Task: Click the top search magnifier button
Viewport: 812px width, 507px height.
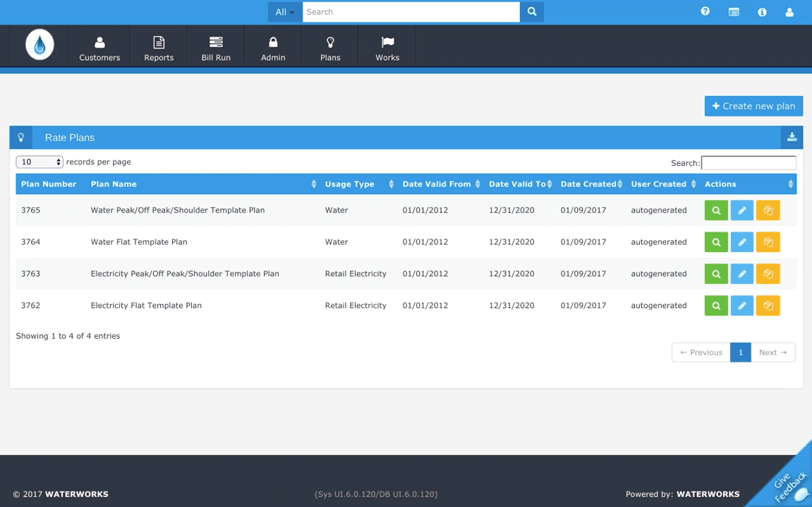Action: pyautogui.click(x=532, y=12)
